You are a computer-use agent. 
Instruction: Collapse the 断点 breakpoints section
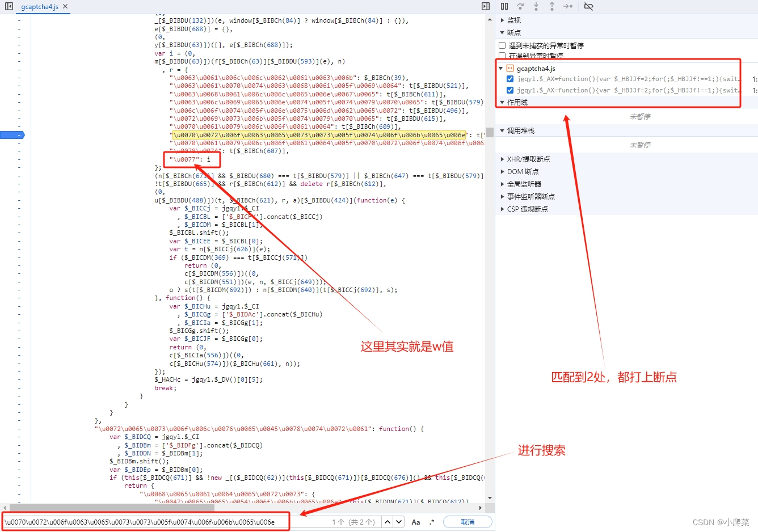tap(502, 32)
